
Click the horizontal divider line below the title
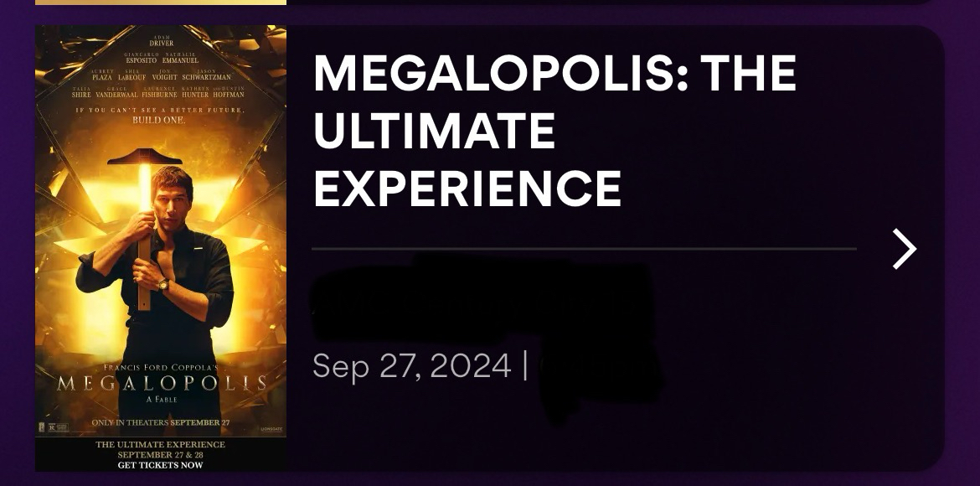click(x=584, y=249)
